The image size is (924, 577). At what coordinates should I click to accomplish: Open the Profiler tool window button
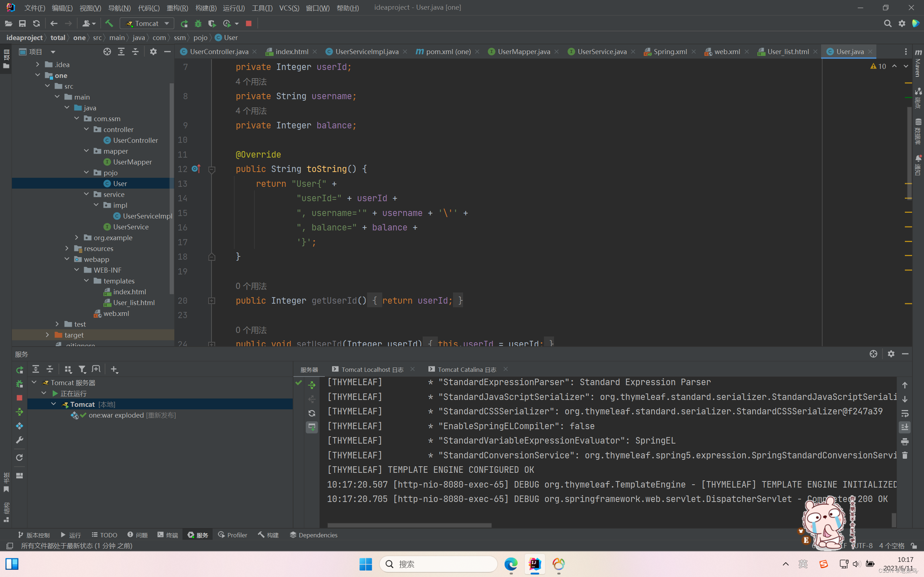pyautogui.click(x=232, y=535)
